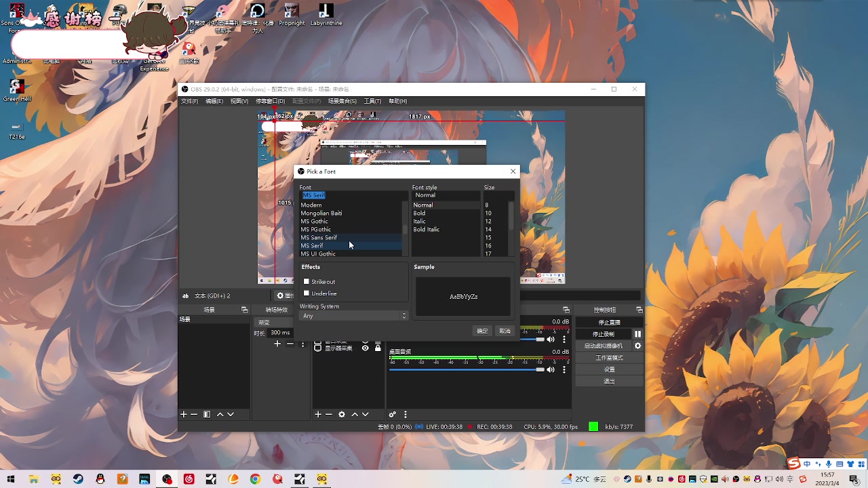This screenshot has height=488, width=868.
Task: Open OBS 设置 settings button
Action: 609,369
